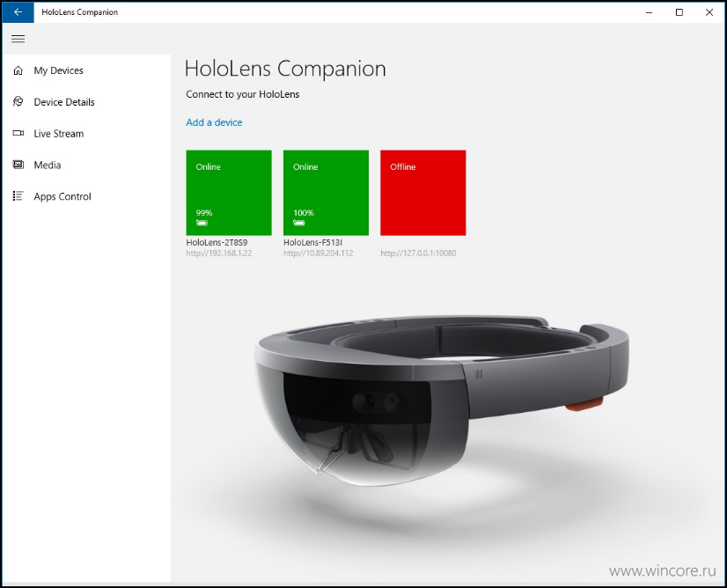
Task: Click the My Devices home icon
Action: coord(18,70)
